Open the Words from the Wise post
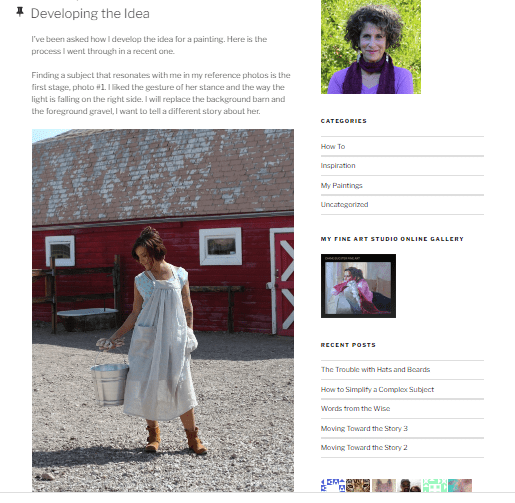Image resolution: width=515 pixels, height=503 pixels. click(x=355, y=408)
